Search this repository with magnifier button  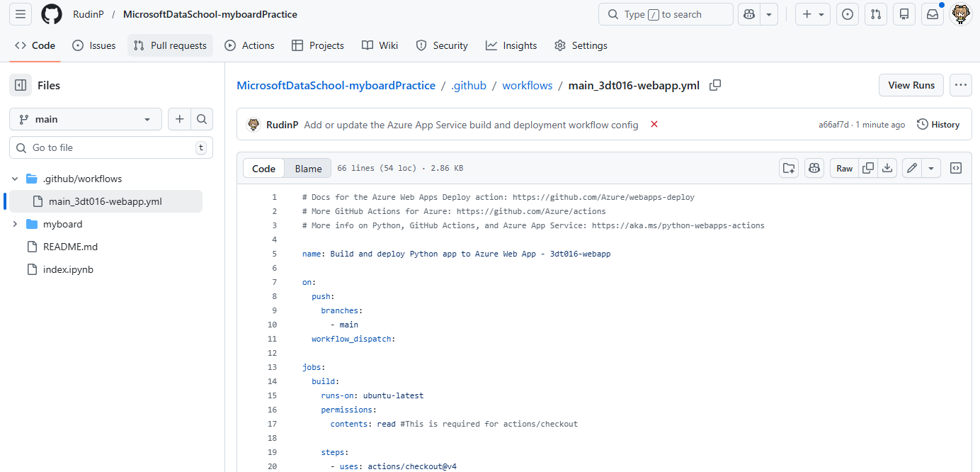point(202,119)
